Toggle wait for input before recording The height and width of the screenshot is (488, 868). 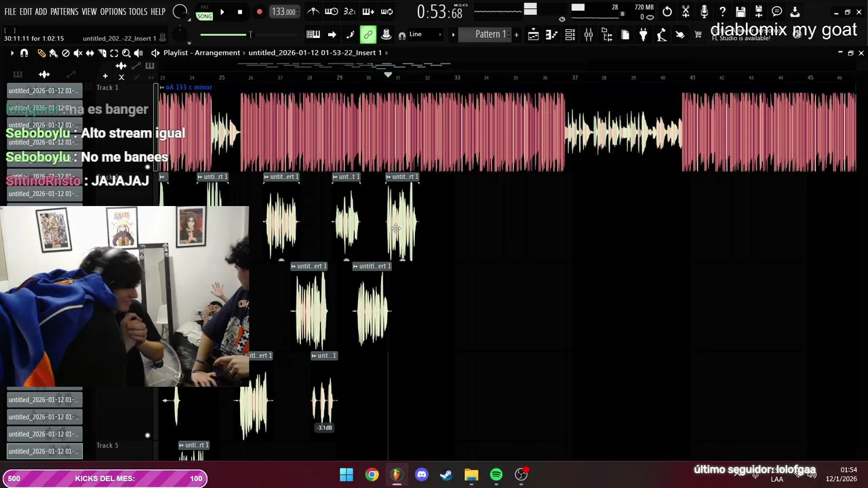pos(332,12)
